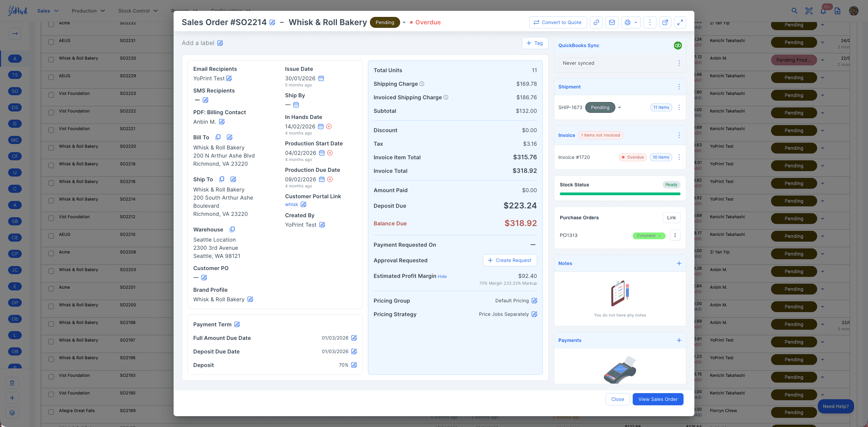Open the whisk customer portal link

[291, 204]
